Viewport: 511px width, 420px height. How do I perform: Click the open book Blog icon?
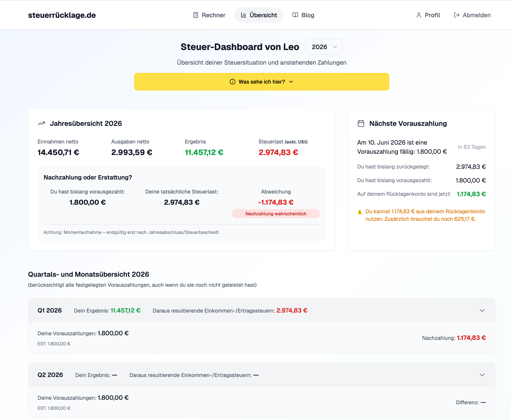coord(295,15)
